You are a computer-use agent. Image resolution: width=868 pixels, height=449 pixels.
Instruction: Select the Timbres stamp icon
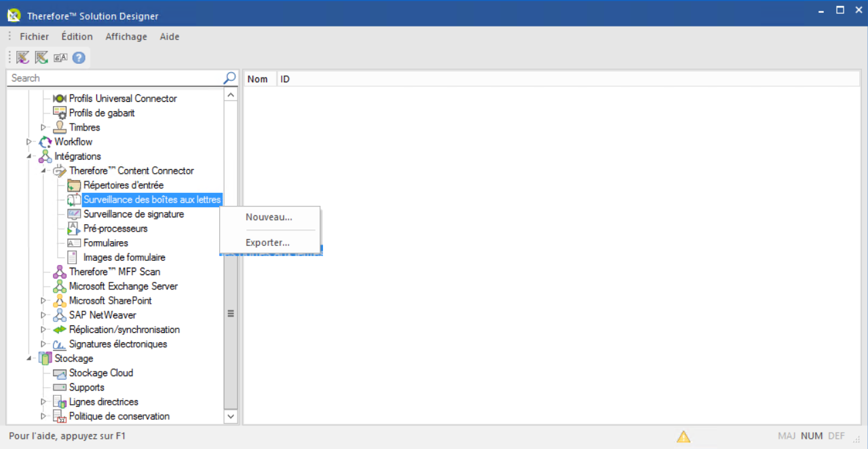click(60, 127)
